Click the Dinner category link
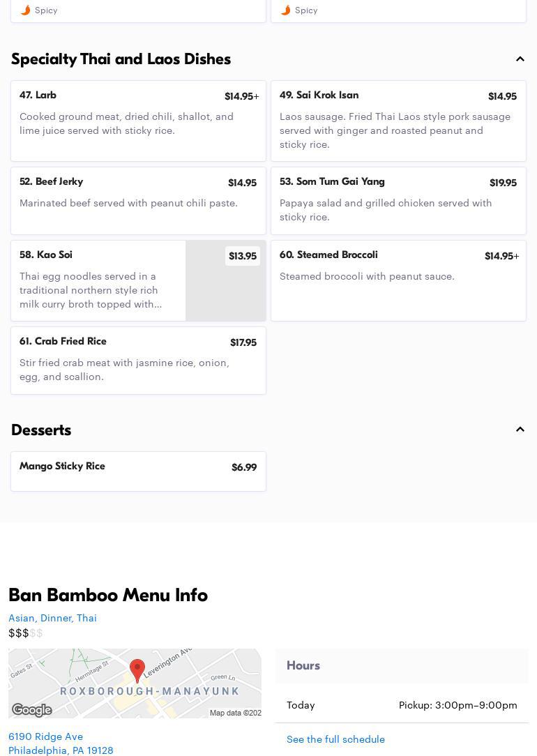This screenshot has height=756, width=537. [56, 618]
